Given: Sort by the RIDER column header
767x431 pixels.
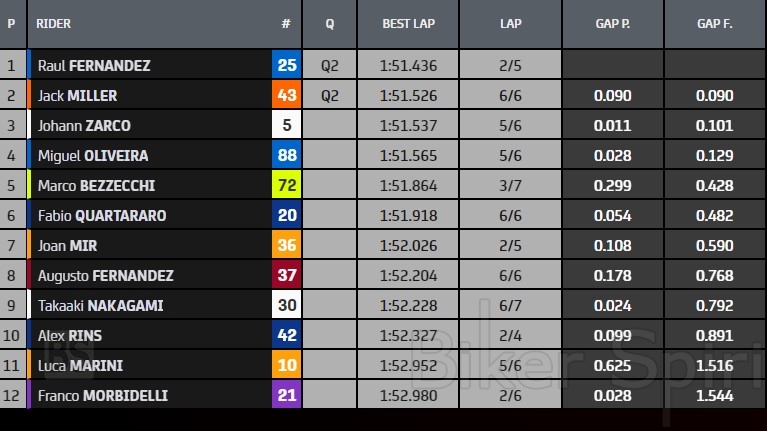Looking at the screenshot, I should [54, 24].
